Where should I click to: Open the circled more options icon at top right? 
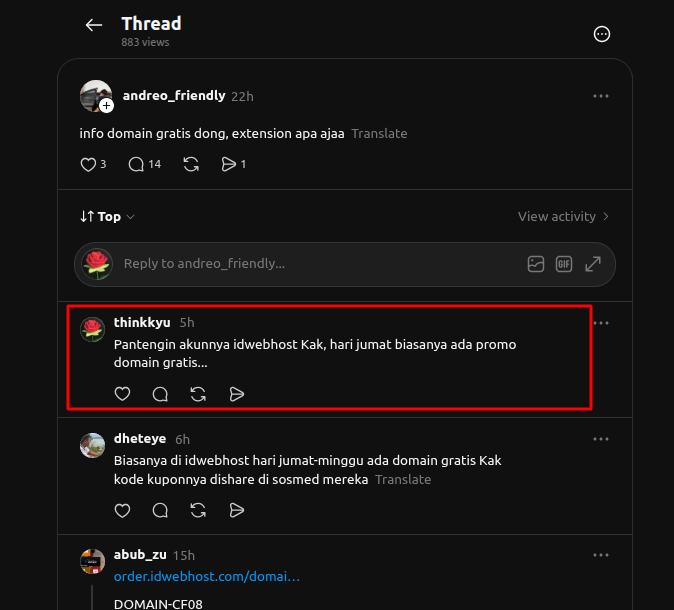601,34
